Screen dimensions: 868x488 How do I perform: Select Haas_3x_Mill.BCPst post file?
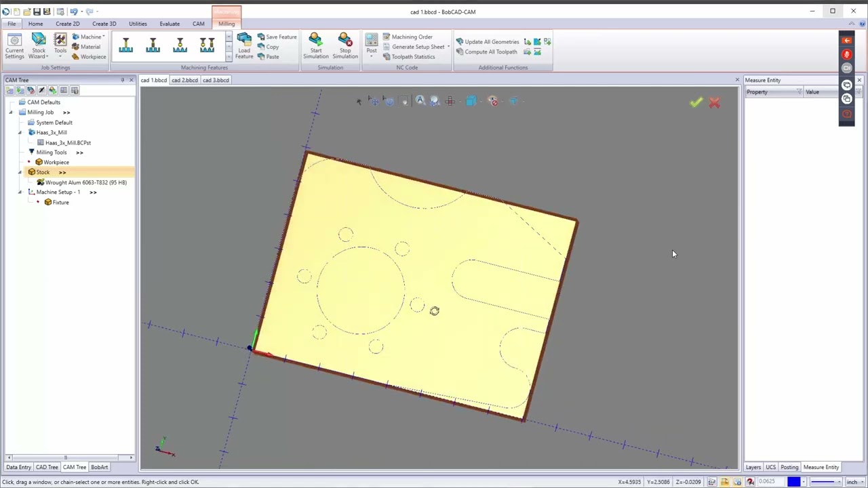point(64,142)
